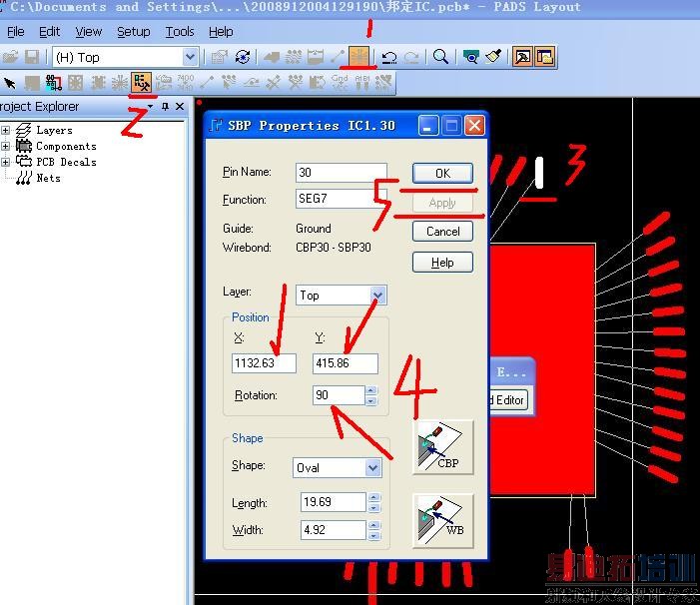Expand the Components tree node
Screen dimensions: 700x605
pyautogui.click(x=5, y=147)
